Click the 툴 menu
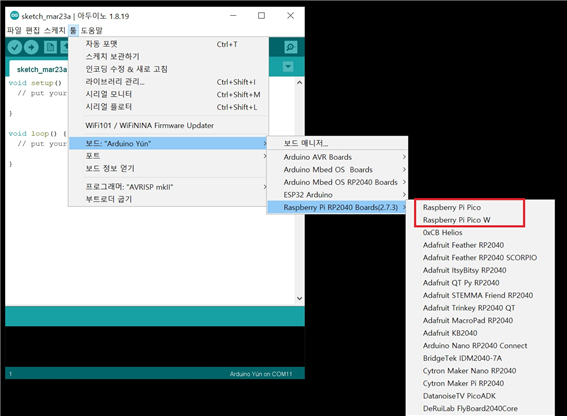The image size is (567, 420). (73, 30)
